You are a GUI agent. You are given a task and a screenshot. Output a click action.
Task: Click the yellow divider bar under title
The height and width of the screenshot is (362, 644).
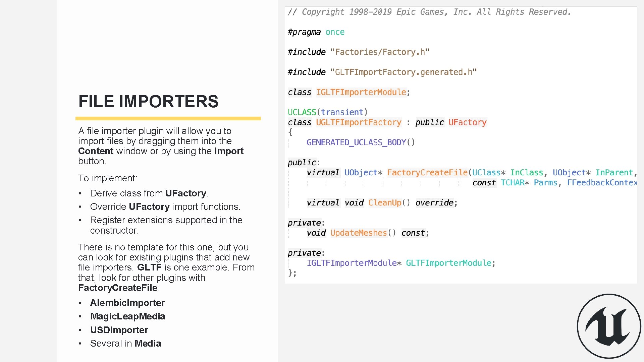[168, 118]
